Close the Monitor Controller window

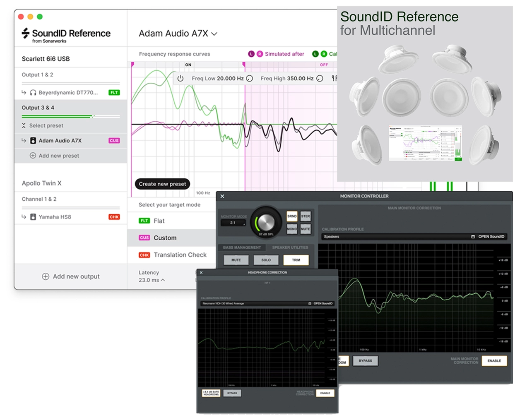222,196
